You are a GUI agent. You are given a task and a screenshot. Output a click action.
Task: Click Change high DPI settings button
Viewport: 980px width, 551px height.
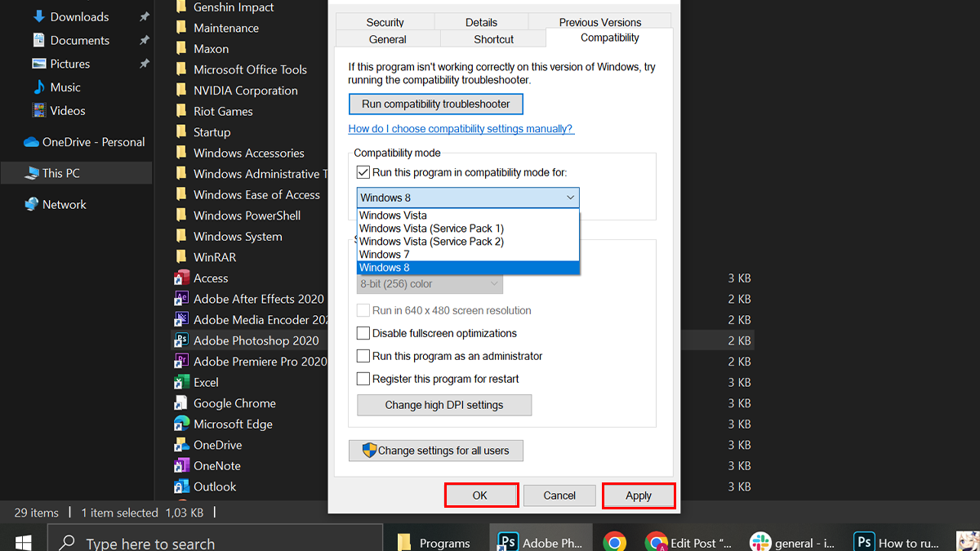click(444, 405)
